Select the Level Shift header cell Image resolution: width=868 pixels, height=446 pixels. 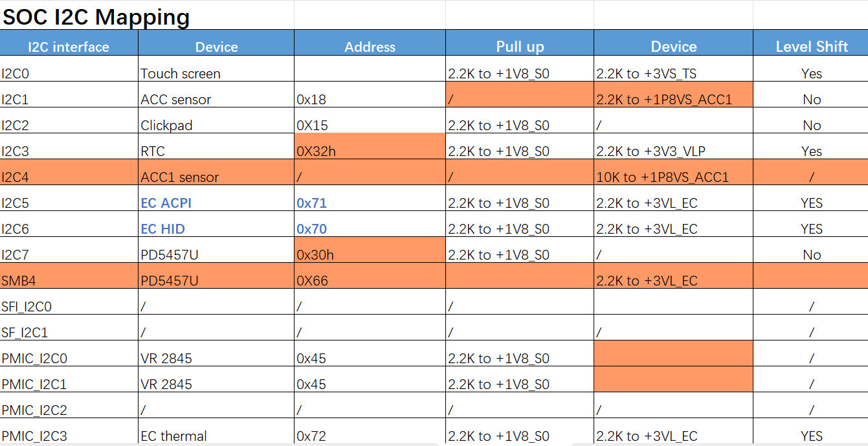pyautogui.click(x=810, y=43)
